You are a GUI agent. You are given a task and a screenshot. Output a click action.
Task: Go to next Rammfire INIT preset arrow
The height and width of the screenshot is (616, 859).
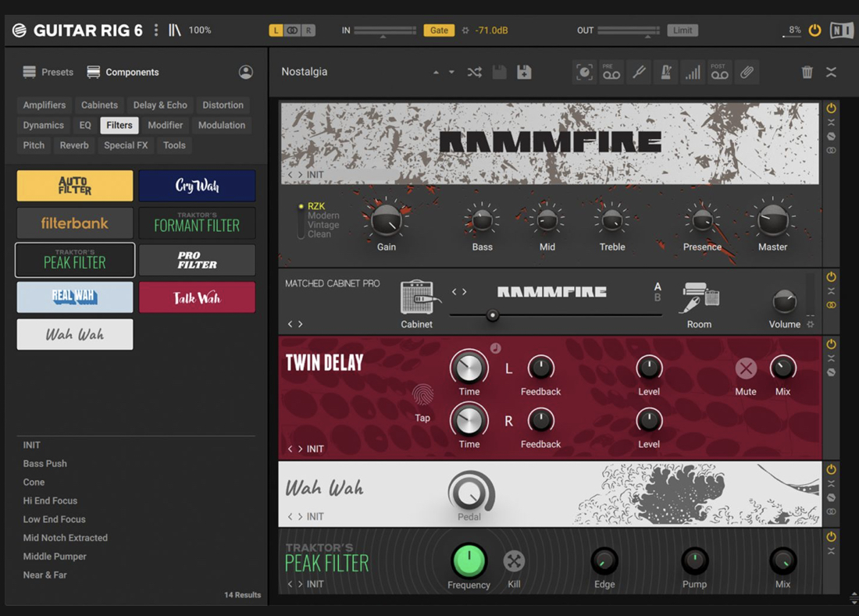tap(300, 175)
